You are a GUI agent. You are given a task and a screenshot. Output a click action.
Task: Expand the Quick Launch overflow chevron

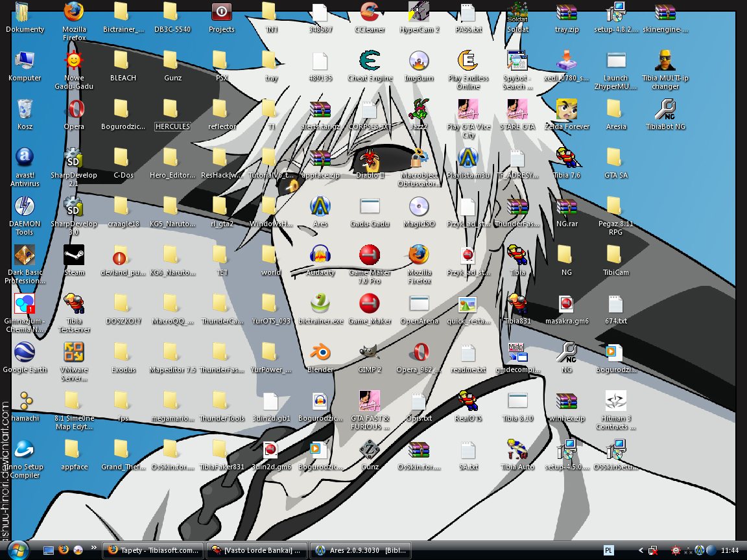[93, 548]
